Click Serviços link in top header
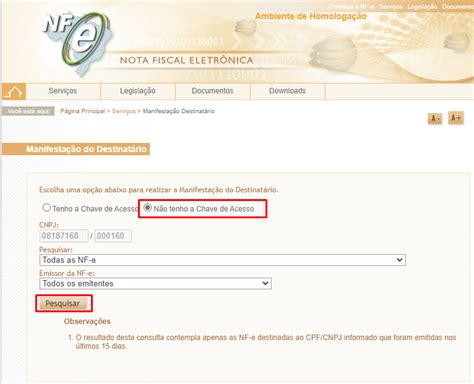 click(390, 7)
